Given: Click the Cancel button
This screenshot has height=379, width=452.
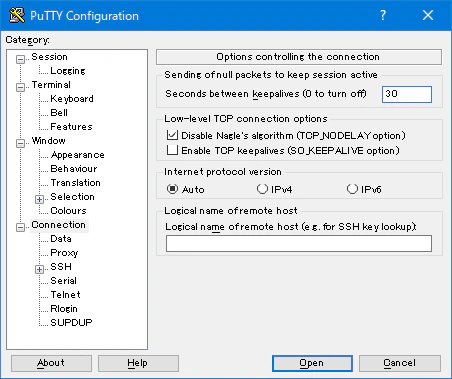Looking at the screenshot, I should [x=400, y=363].
